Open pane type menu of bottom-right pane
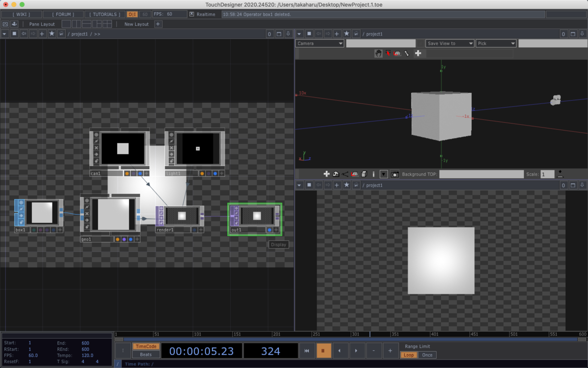This screenshot has width=588, height=368. click(299, 185)
